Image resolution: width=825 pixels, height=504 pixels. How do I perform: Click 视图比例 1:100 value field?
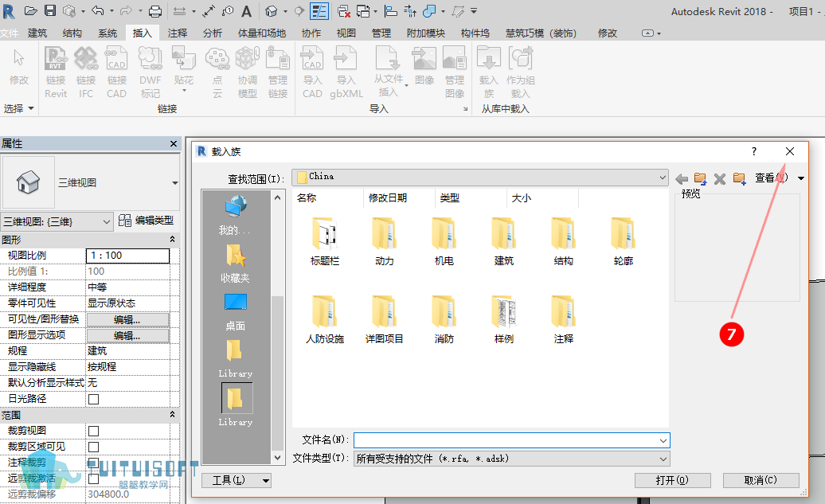[128, 256]
